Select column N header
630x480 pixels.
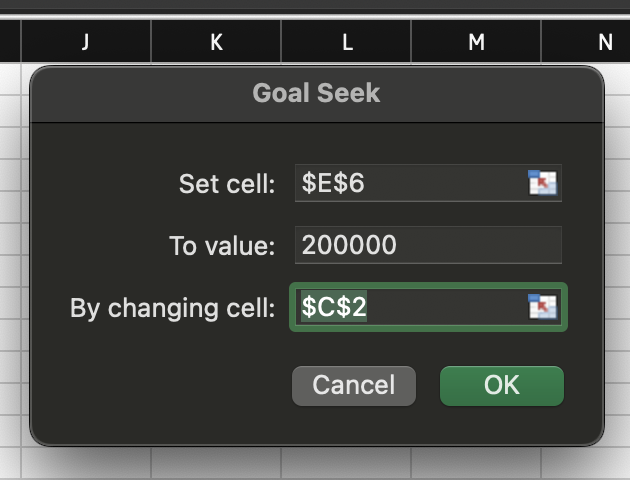(605, 42)
